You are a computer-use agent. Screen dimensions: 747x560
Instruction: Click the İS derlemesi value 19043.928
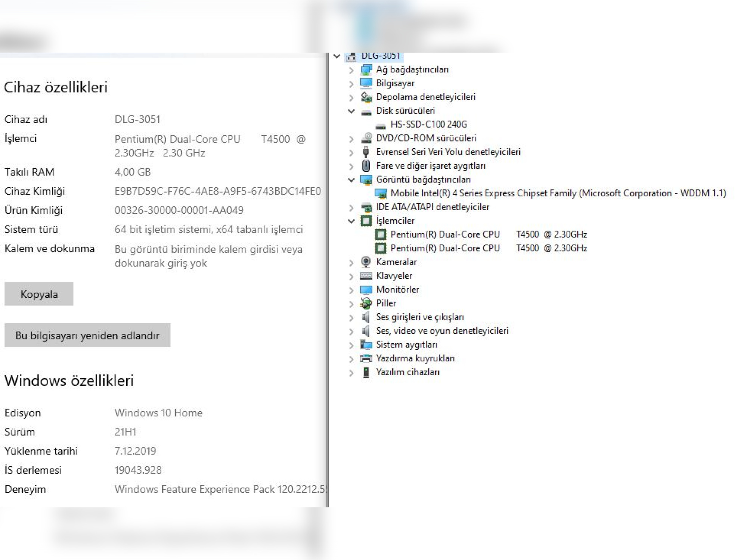(x=138, y=470)
